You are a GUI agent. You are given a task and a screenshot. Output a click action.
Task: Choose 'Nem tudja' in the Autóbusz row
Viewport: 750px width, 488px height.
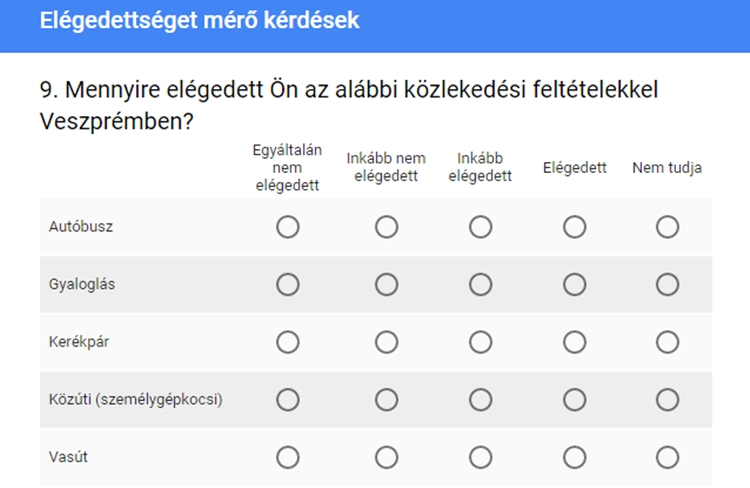point(667,227)
